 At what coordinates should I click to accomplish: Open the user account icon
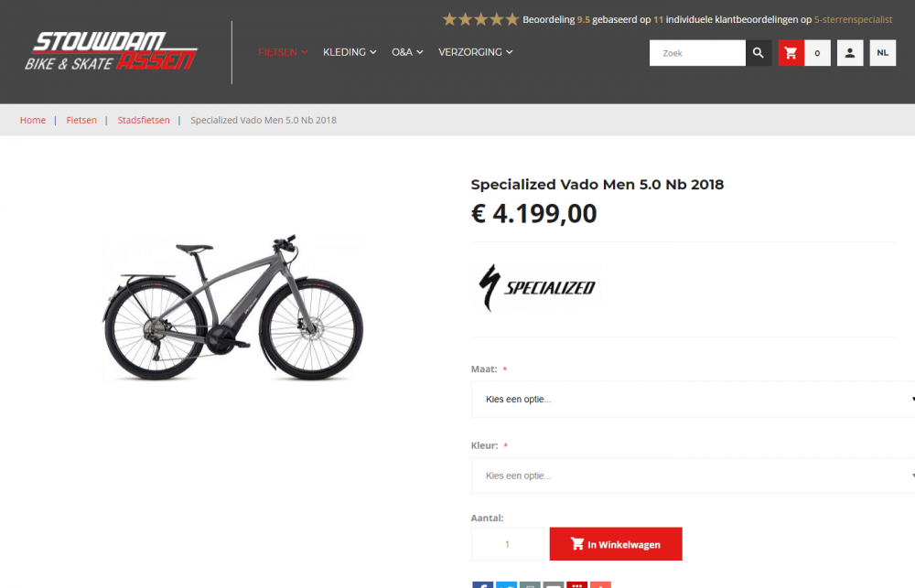850,53
